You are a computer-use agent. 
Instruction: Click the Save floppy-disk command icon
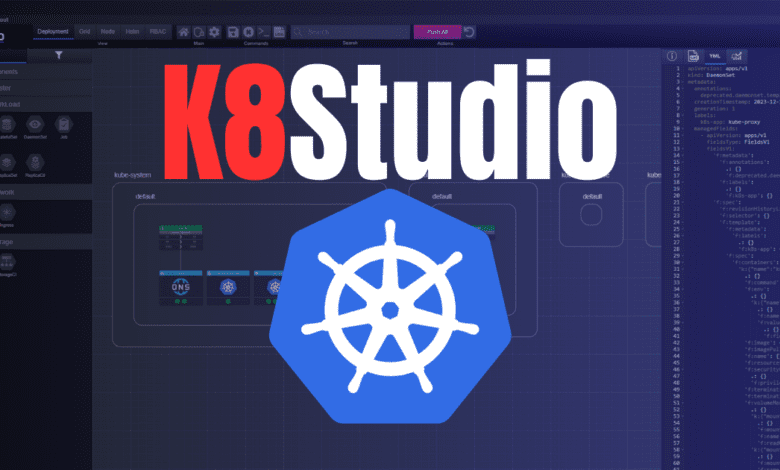(233, 32)
